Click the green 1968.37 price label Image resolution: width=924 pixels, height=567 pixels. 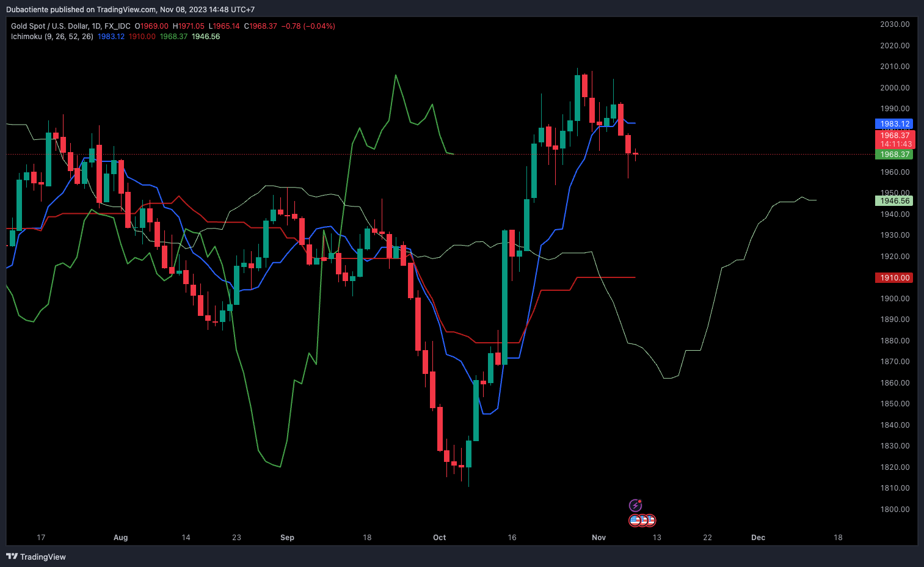[x=894, y=155]
